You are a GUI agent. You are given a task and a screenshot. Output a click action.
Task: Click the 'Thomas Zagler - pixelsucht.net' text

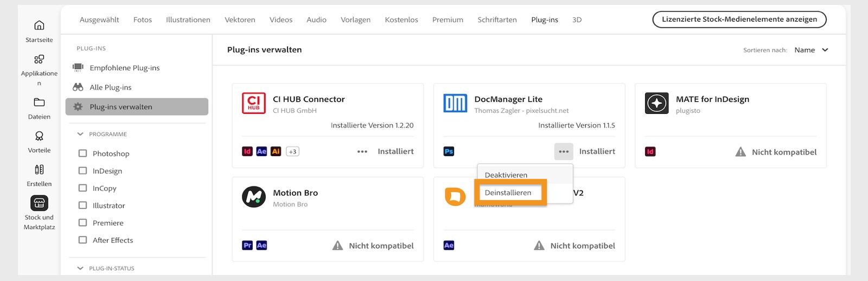pos(521,111)
